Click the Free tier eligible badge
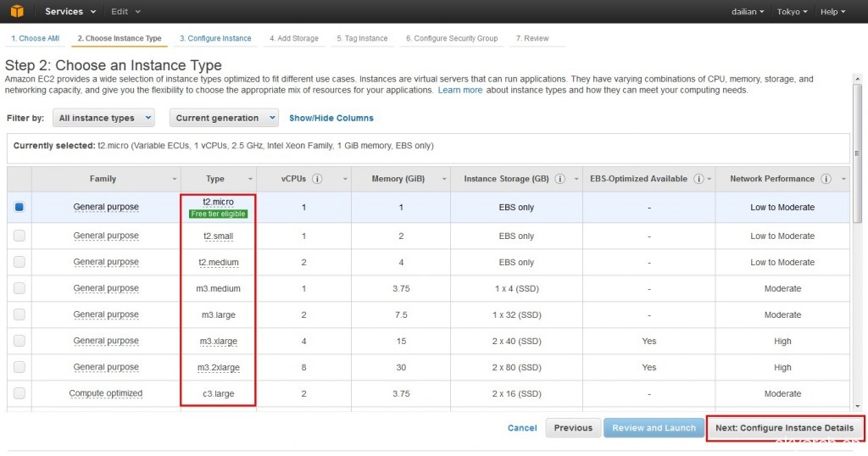Screen dimensions: 868x456 tap(218, 214)
